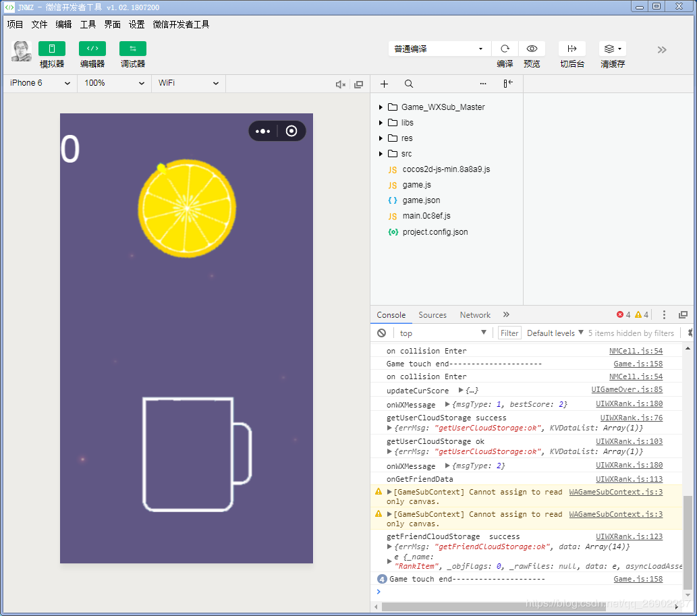Open the UIWXRank.js:123 source link
Screen dimensions: 697x616
click(x=629, y=536)
